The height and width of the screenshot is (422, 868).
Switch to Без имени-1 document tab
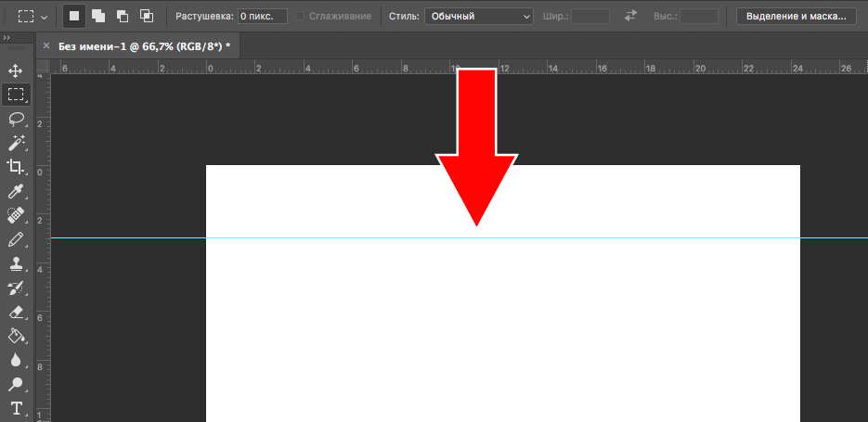[145, 46]
